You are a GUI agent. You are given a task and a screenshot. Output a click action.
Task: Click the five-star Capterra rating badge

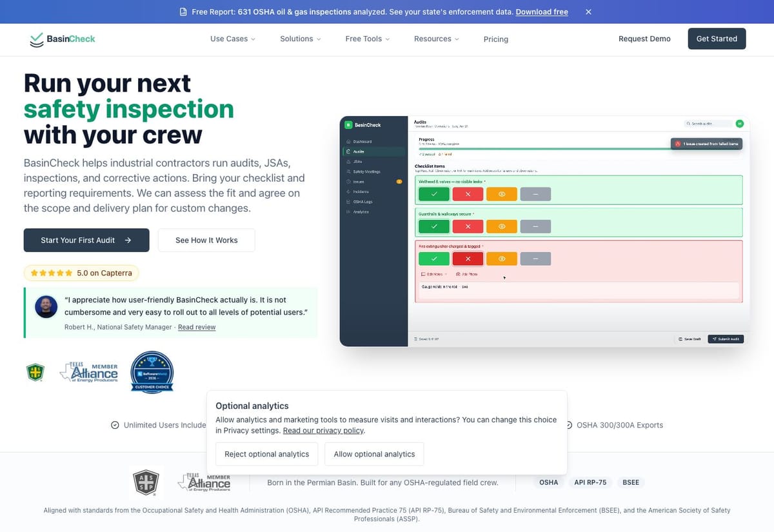(81, 273)
